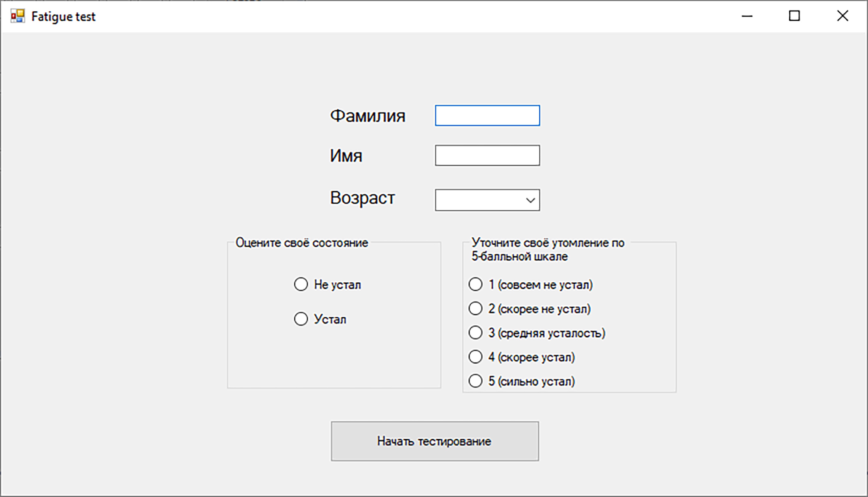Pick "3 (средняя усталость)" rating
Viewport: 868px width, 497px height.
[475, 333]
